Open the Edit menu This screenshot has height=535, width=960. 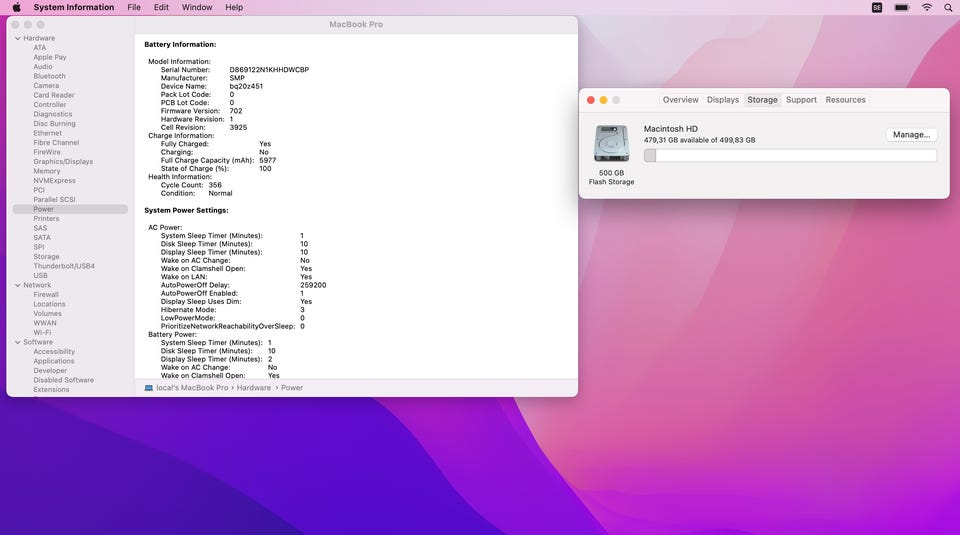(161, 7)
